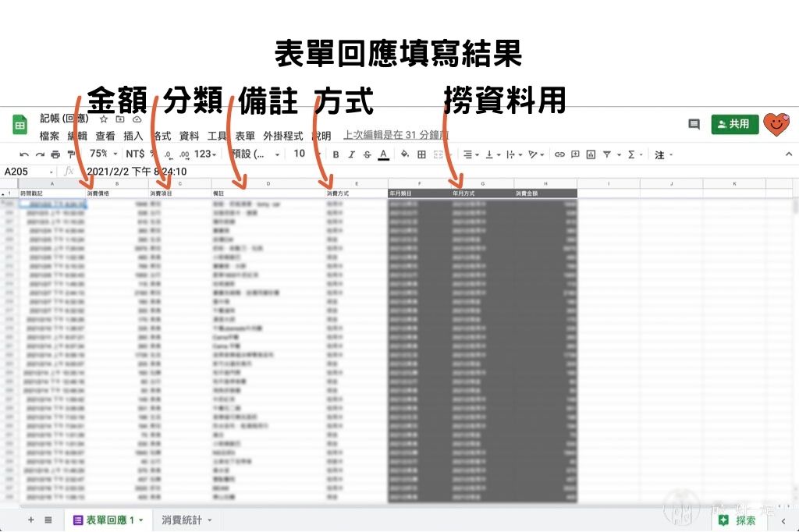Select column K header
The image size is (799, 532).
(734, 184)
